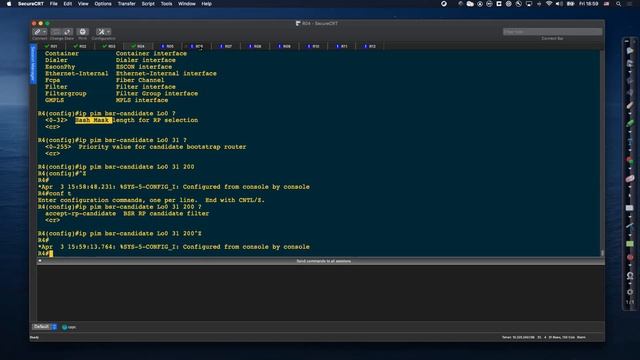The width and height of the screenshot is (640, 360).
Task: Click the gear icon in annotation toolbar
Action: coord(630,292)
